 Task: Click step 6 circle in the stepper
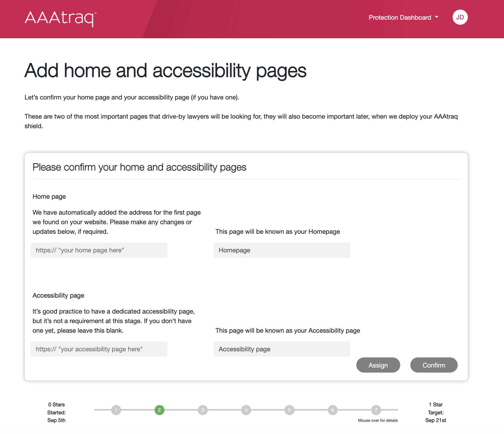333,410
